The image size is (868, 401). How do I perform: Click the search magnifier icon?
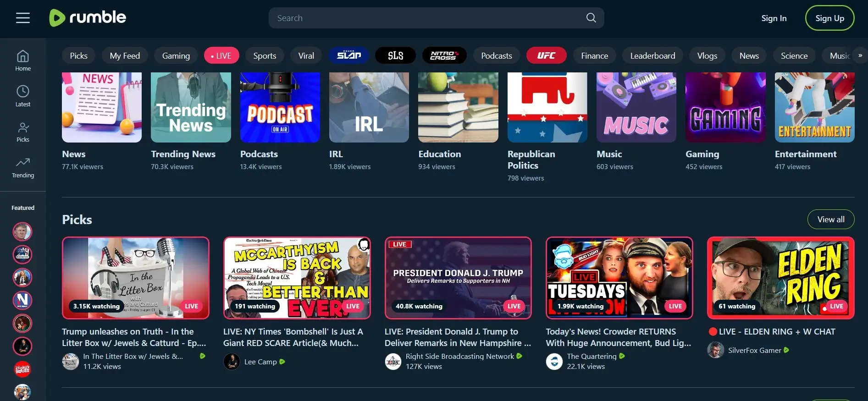click(591, 18)
